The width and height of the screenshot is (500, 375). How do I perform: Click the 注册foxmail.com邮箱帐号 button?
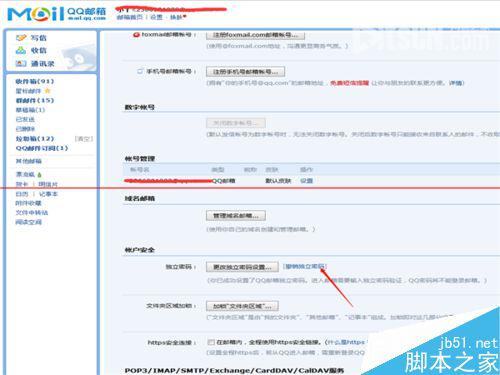click(x=255, y=35)
